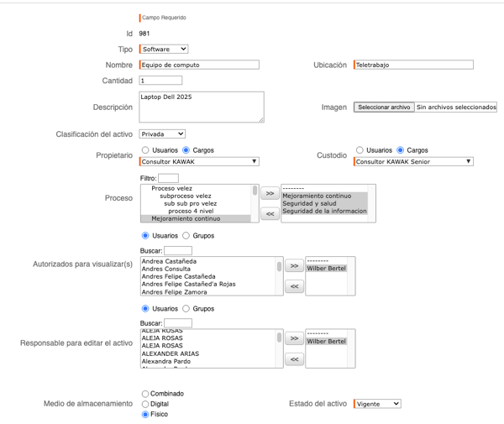Open Estado del activo Vigente dropdown
The image size is (504, 424).
coord(377,404)
